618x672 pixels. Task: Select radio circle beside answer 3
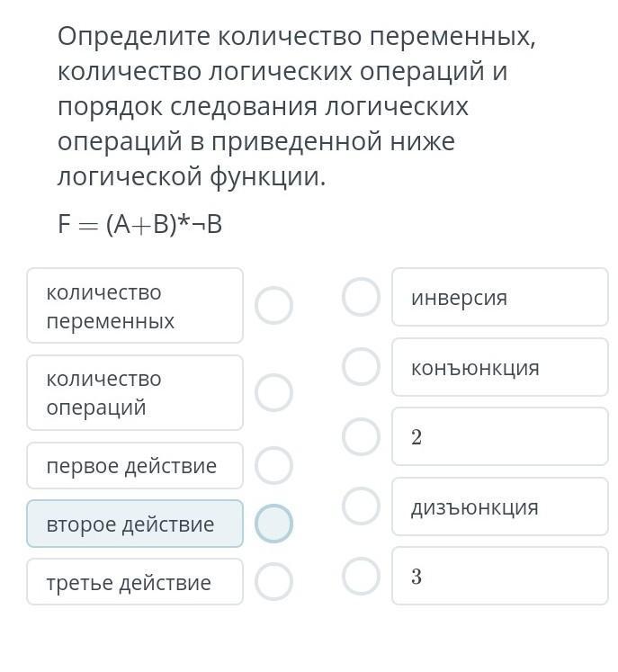361,576
